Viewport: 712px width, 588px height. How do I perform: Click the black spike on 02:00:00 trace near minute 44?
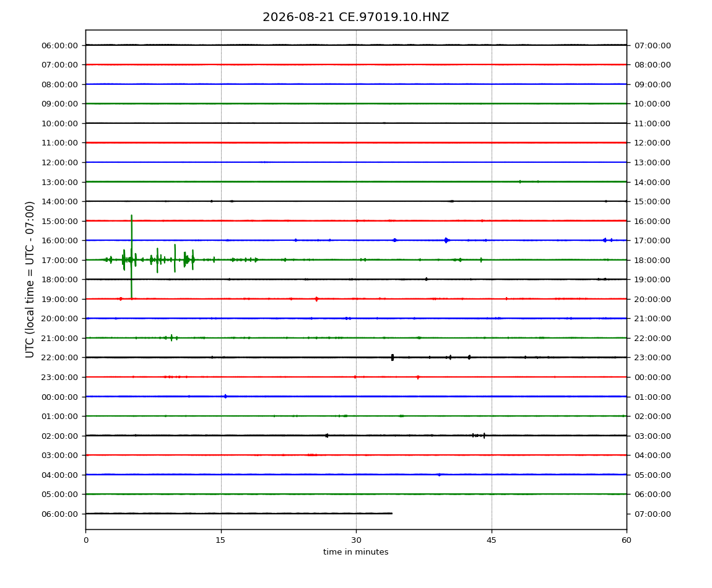(484, 436)
